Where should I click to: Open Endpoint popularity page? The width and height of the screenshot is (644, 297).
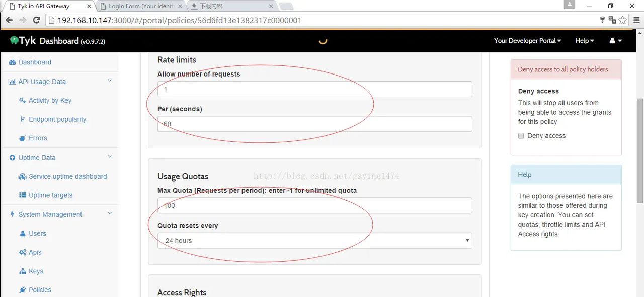pyautogui.click(x=57, y=119)
